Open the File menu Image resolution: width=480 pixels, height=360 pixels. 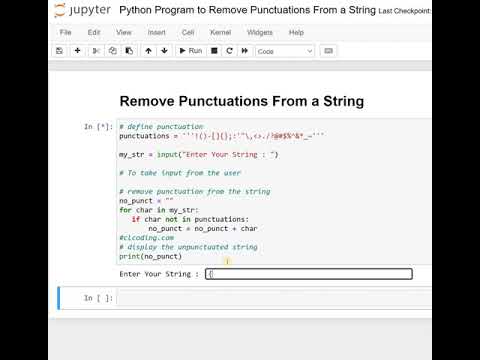click(x=66, y=32)
